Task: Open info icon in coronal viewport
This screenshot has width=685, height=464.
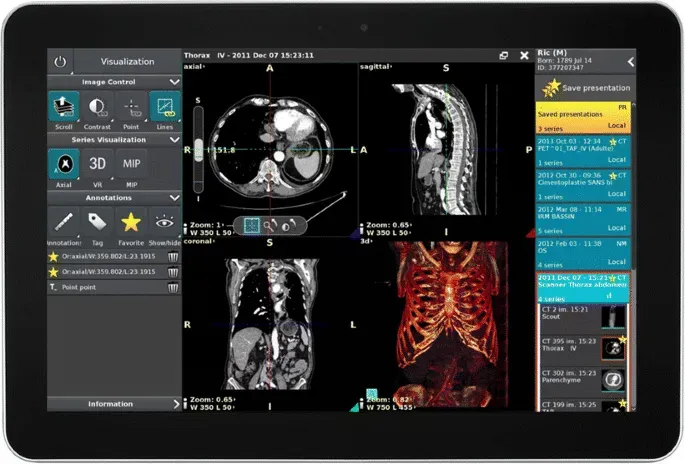Action: point(185,403)
